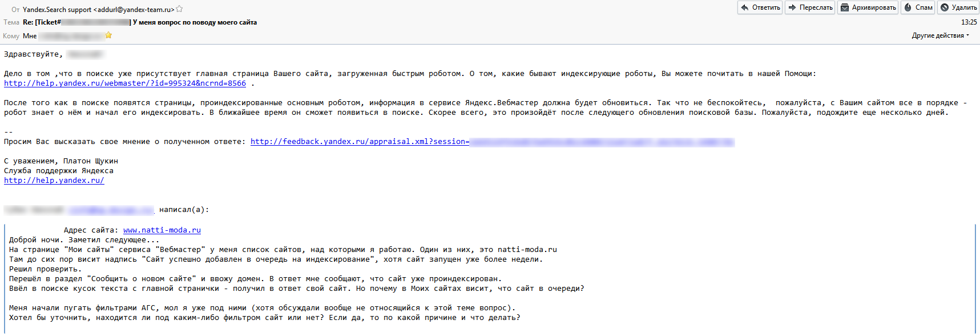
Task: Click the time 13:25
Action: [969, 22]
